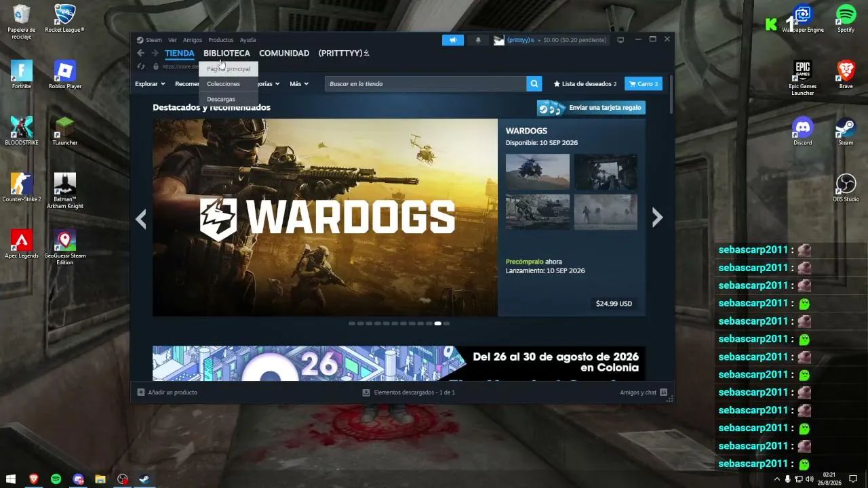Show previous featured game with left arrow
This screenshot has height=488, width=868.
[x=141, y=218]
